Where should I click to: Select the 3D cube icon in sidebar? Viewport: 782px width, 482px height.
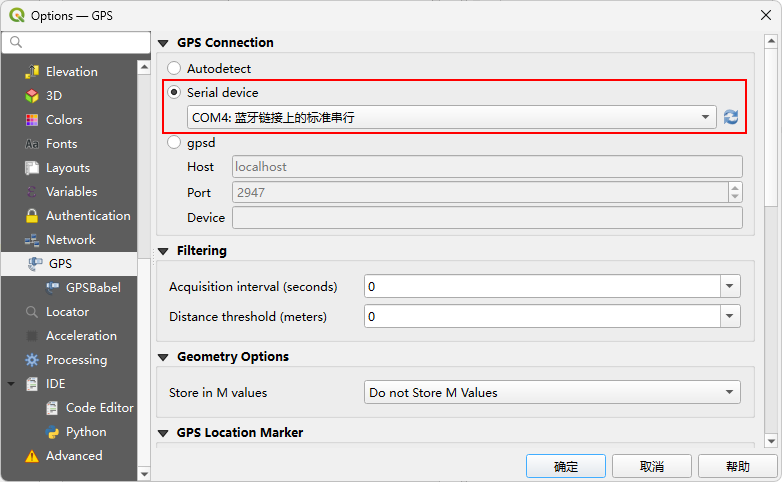[32, 95]
